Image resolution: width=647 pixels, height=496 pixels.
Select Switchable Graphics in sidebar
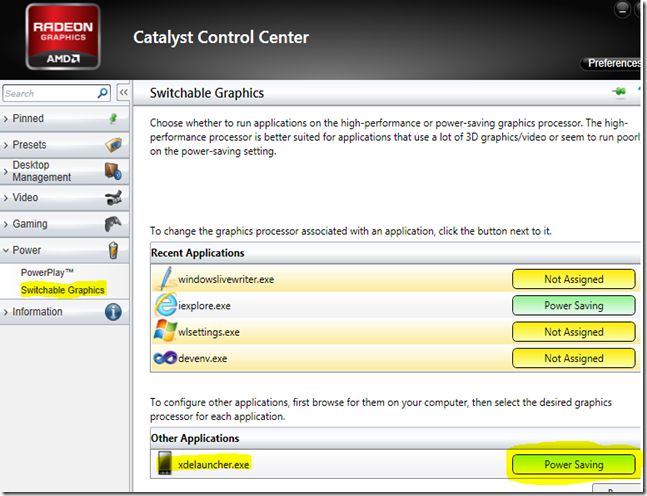(63, 290)
